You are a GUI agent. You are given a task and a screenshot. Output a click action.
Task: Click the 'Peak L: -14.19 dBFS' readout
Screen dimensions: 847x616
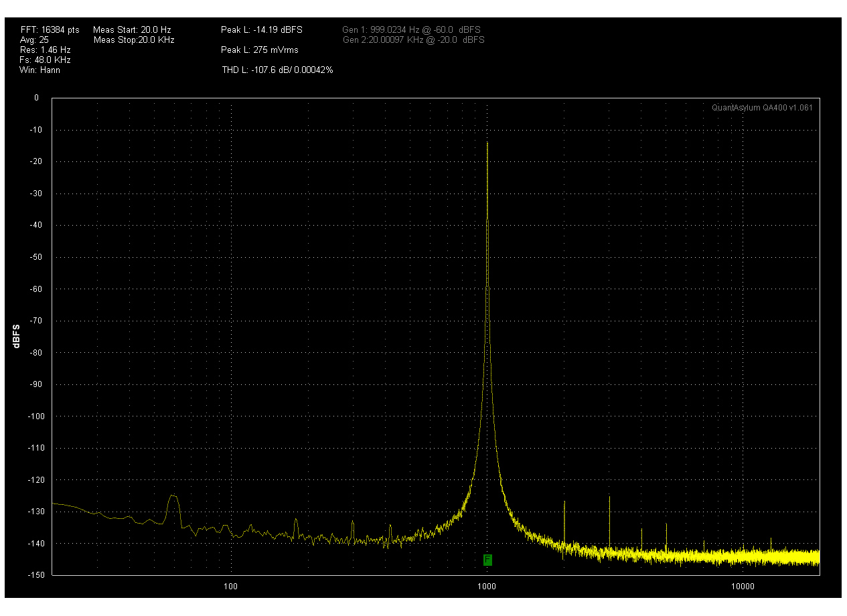[x=262, y=30]
